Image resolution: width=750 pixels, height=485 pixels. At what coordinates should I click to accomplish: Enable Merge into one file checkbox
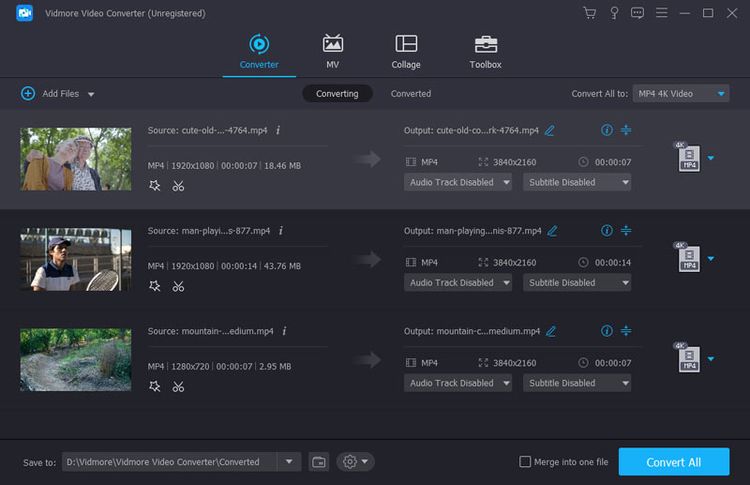[x=525, y=462]
